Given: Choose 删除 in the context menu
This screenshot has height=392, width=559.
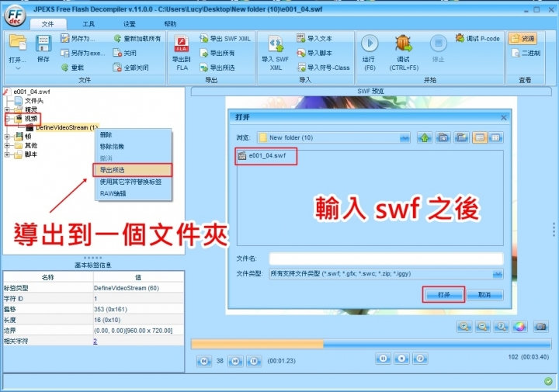Looking at the screenshot, I should (x=133, y=135).
